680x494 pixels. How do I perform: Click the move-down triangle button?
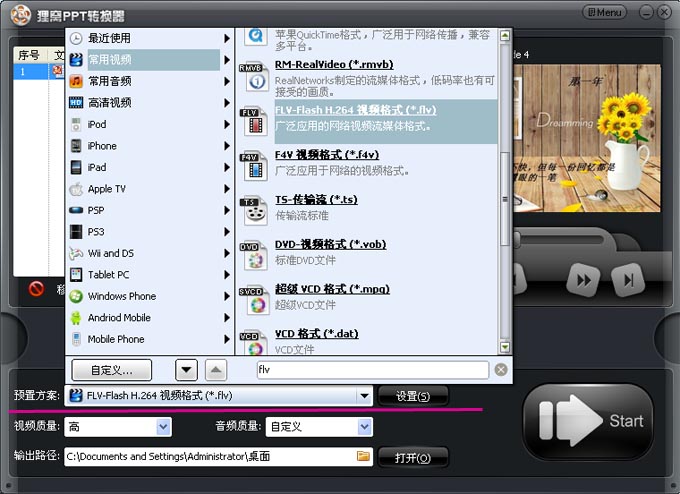click(x=186, y=370)
